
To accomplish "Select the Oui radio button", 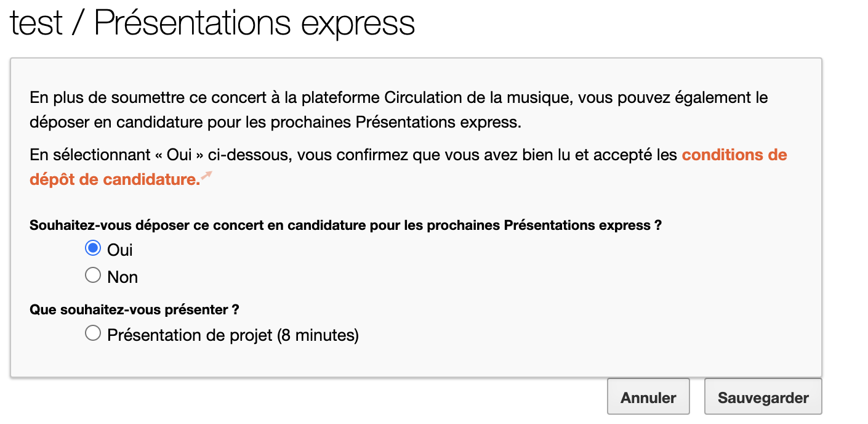I will click(93, 248).
